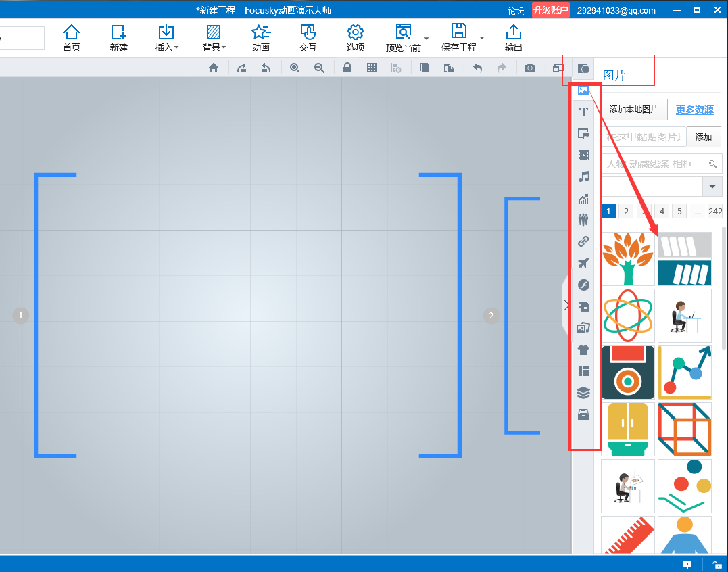The width and height of the screenshot is (728, 572).
Task: Click the paste icon
Action: tap(449, 68)
